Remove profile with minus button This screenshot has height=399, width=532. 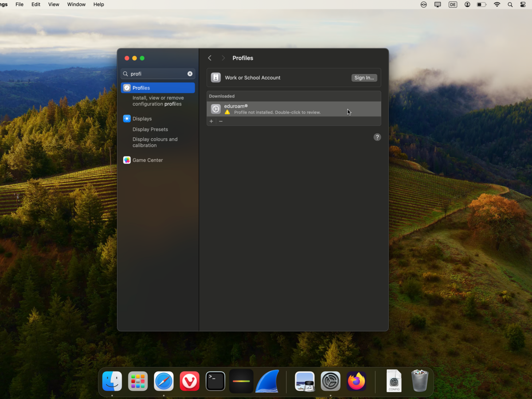tap(221, 121)
